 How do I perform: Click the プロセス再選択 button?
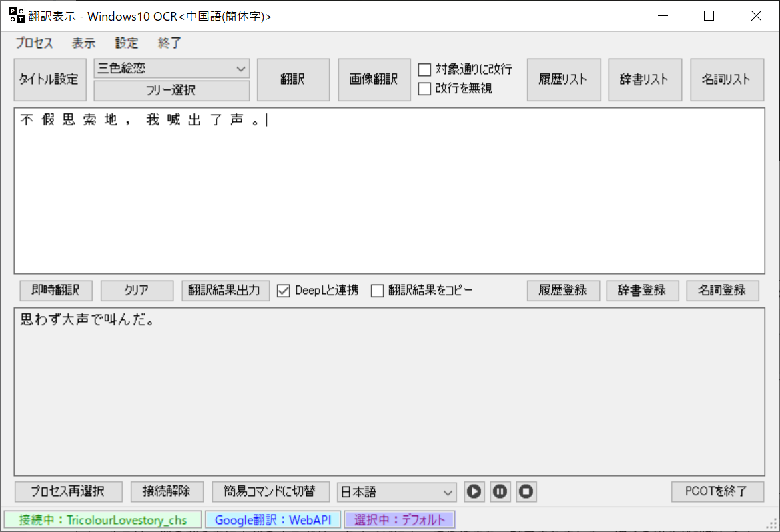69,492
